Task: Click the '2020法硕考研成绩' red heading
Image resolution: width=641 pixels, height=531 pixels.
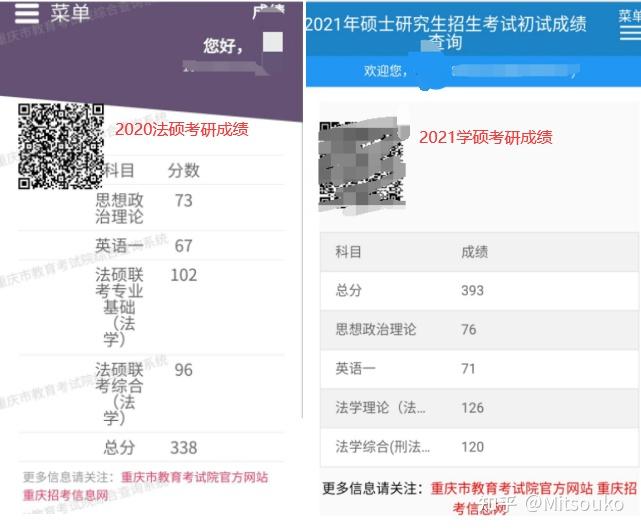Action: pos(182,129)
